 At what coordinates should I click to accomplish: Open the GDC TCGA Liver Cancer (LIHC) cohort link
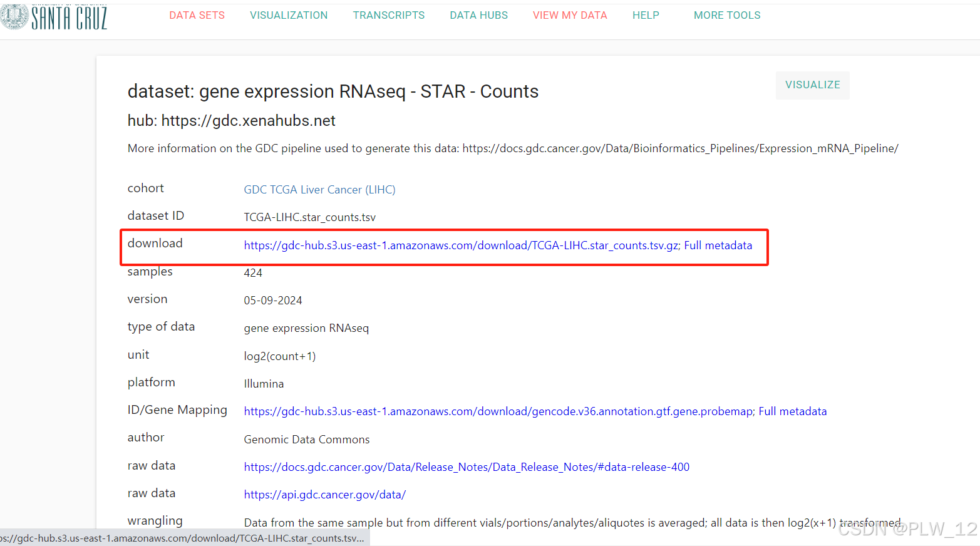click(319, 190)
